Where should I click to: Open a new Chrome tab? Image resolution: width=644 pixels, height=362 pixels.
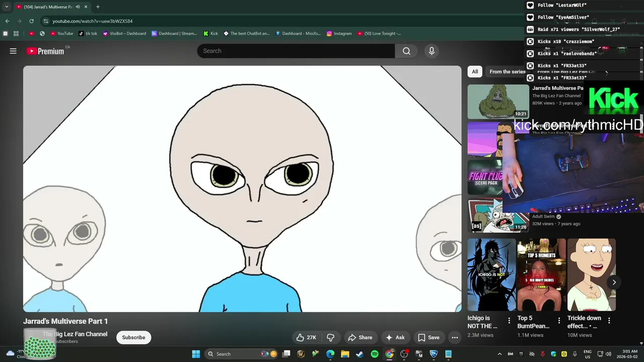point(98,7)
